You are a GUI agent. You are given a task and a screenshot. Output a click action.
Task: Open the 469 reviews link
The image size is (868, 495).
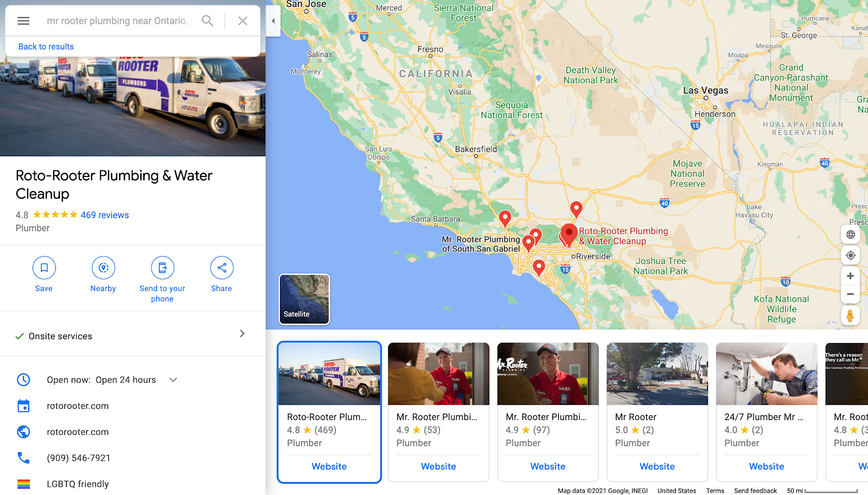click(x=105, y=215)
